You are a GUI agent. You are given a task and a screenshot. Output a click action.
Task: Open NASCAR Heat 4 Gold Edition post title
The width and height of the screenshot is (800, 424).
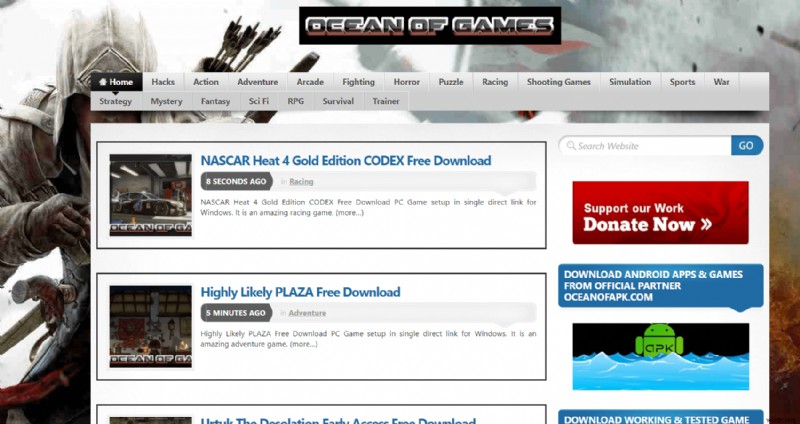pyautogui.click(x=345, y=161)
